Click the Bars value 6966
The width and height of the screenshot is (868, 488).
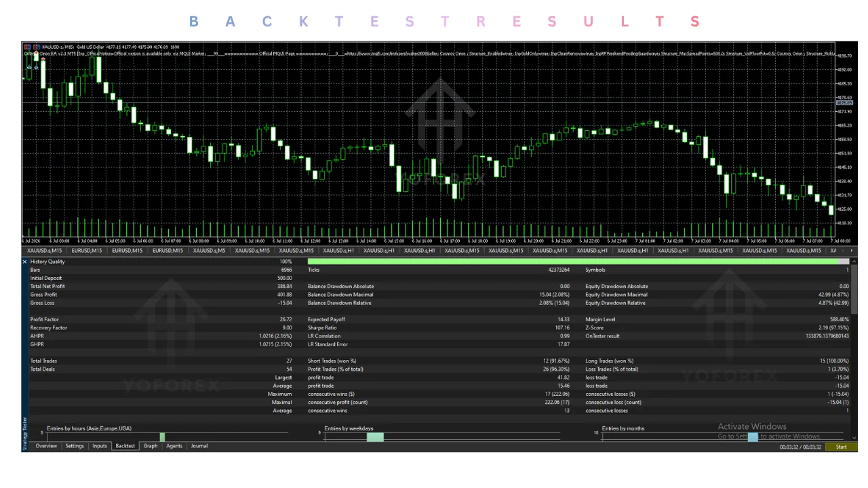pyautogui.click(x=286, y=270)
